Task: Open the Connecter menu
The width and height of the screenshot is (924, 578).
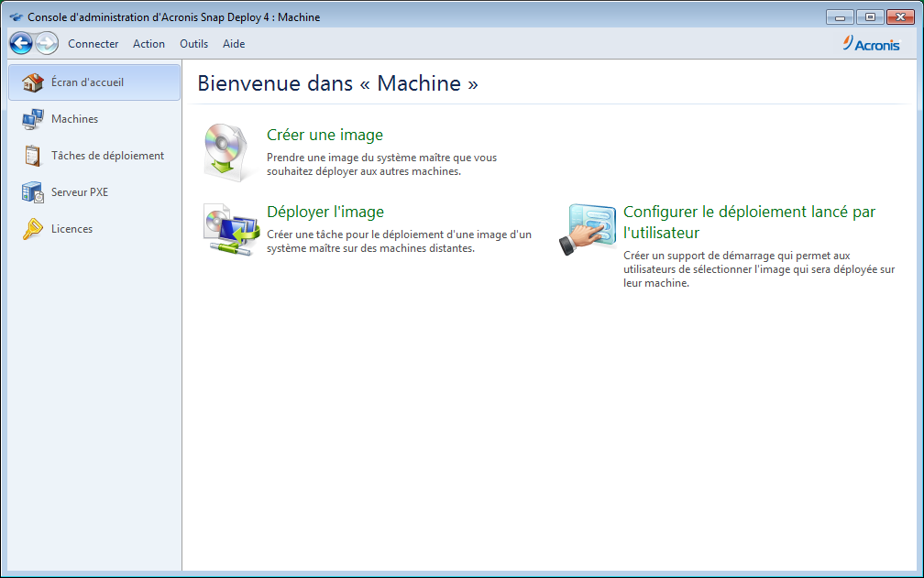Action: click(x=93, y=44)
